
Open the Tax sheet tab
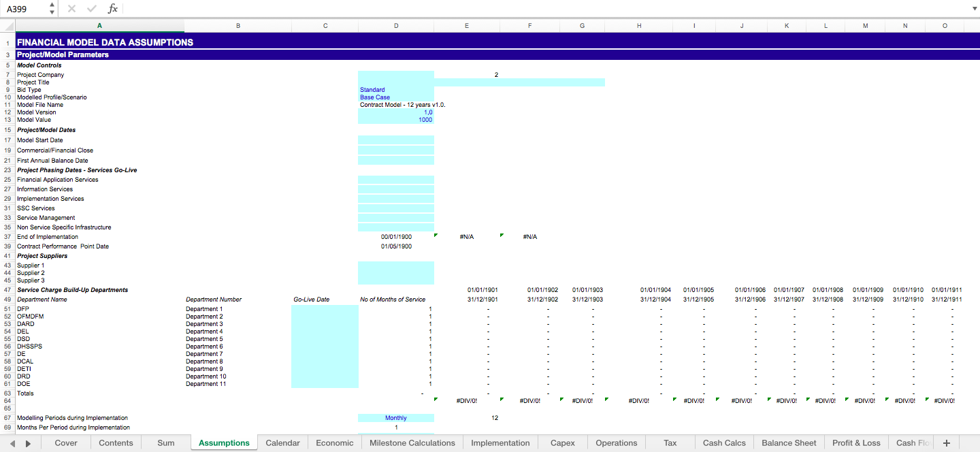670,443
